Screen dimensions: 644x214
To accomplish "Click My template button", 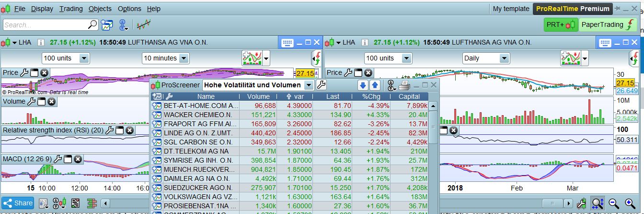I will (511, 9).
